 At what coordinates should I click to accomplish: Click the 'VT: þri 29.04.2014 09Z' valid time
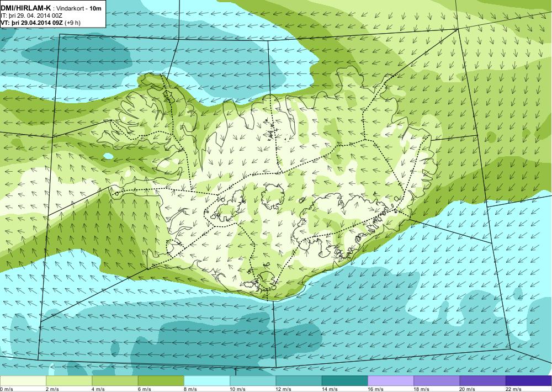(31, 23)
